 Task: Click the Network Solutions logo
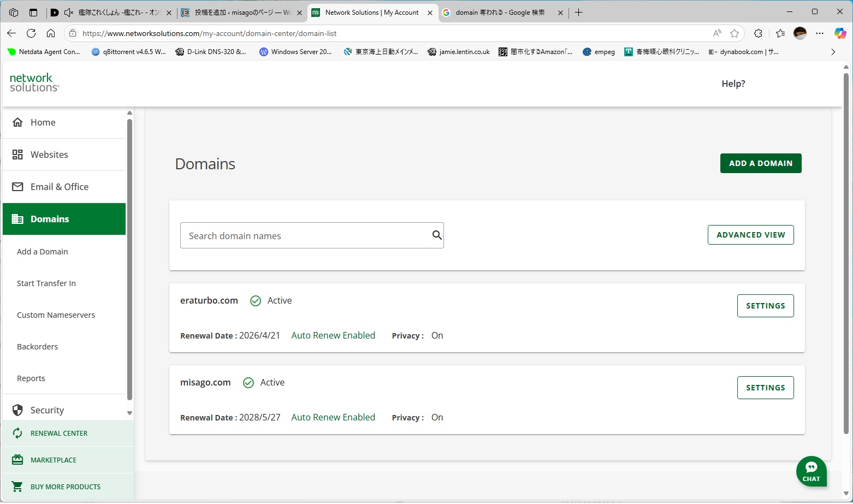pos(34,82)
